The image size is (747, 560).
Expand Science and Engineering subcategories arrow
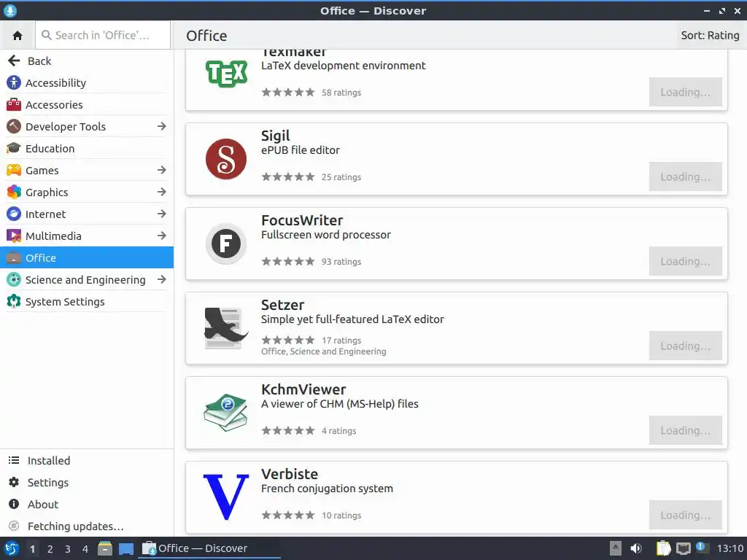click(x=162, y=279)
